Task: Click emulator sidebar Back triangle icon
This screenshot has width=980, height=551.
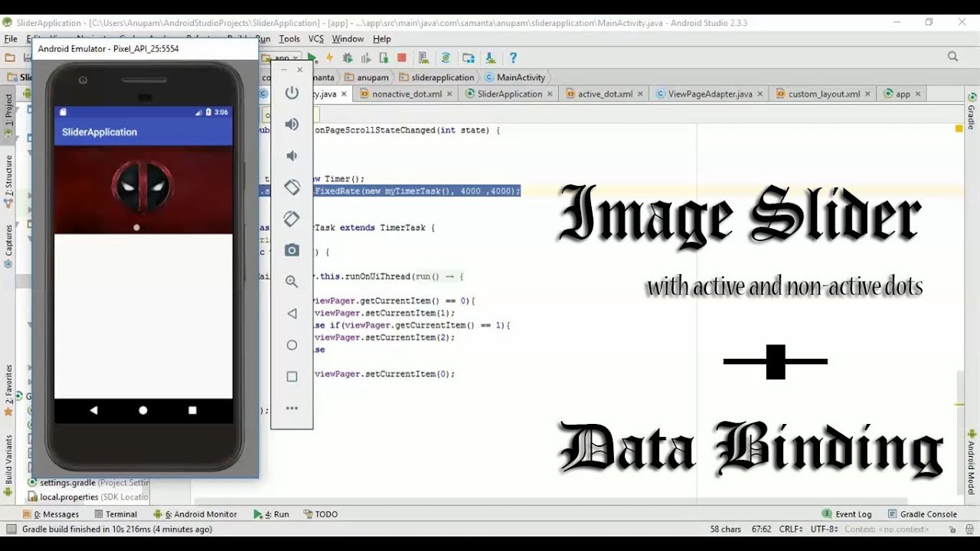Action: (x=292, y=314)
